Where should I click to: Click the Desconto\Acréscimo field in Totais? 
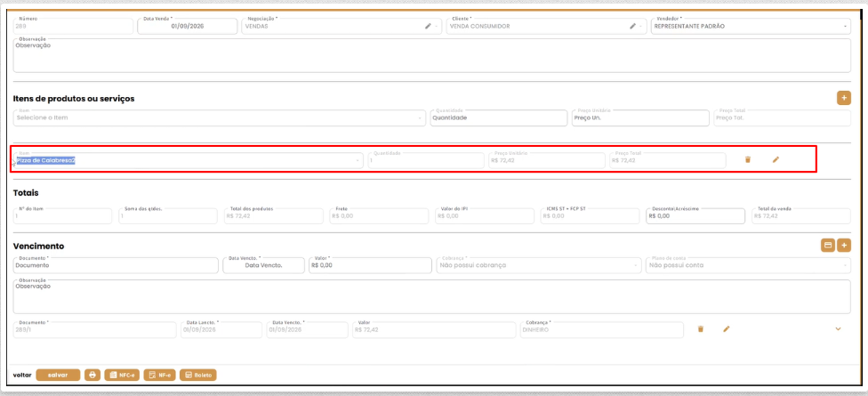[695, 216]
